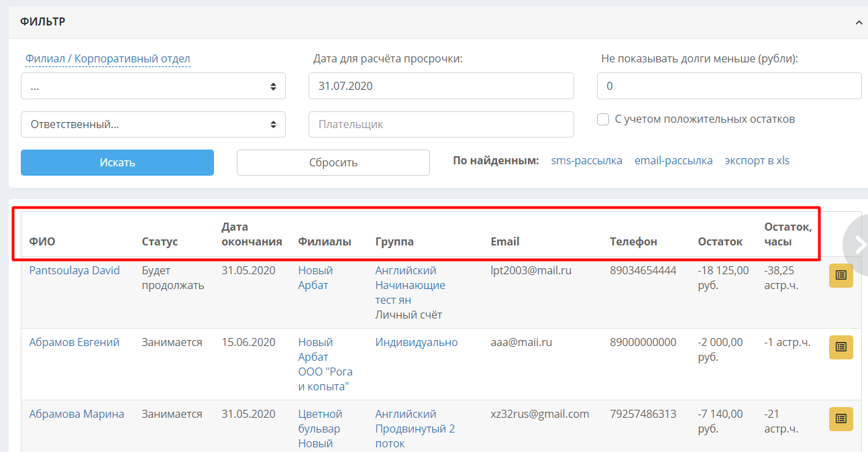Viewport: 868px width, 452px height.
Task: Open details icon for Абрамов Евгений row
Action: 841,347
